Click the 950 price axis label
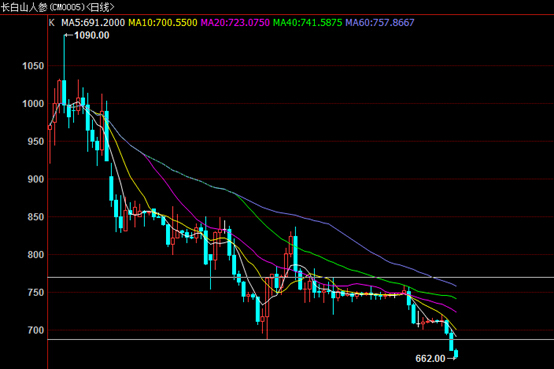 [36, 142]
